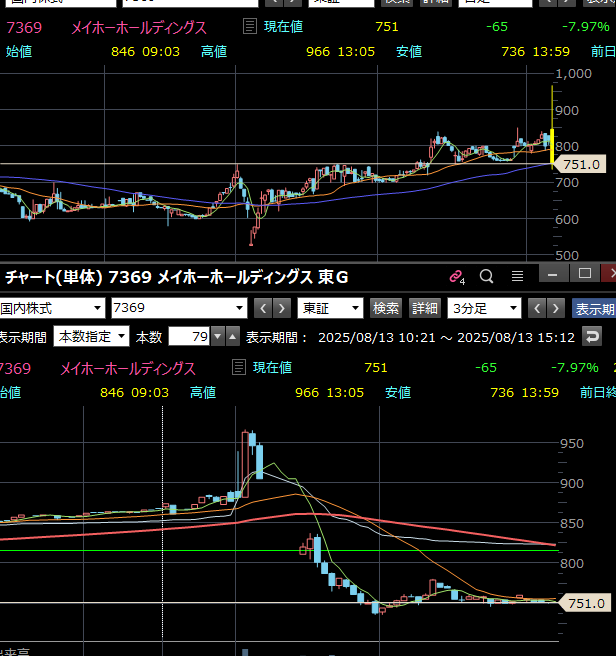
Task: Click the メイホーホールディングス name in upper chart header
Action: pyautogui.click(x=139, y=28)
